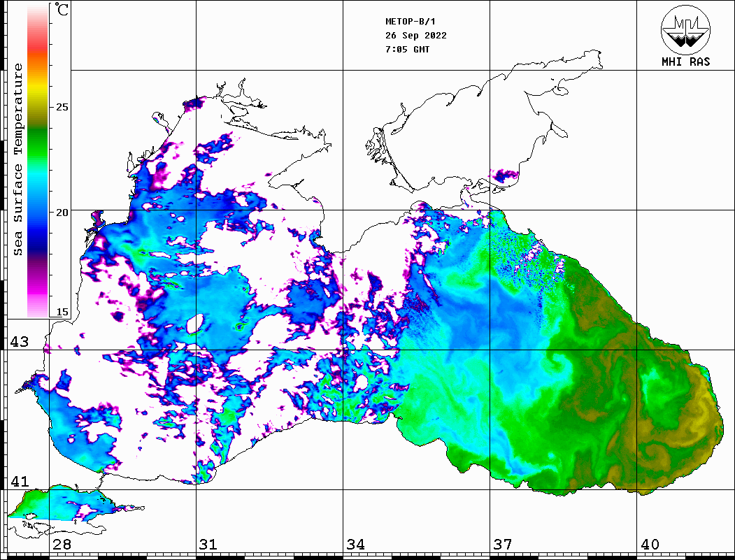Click the '25' tick on color legend
Image resolution: width=735 pixels, height=560 pixels.
click(x=62, y=107)
